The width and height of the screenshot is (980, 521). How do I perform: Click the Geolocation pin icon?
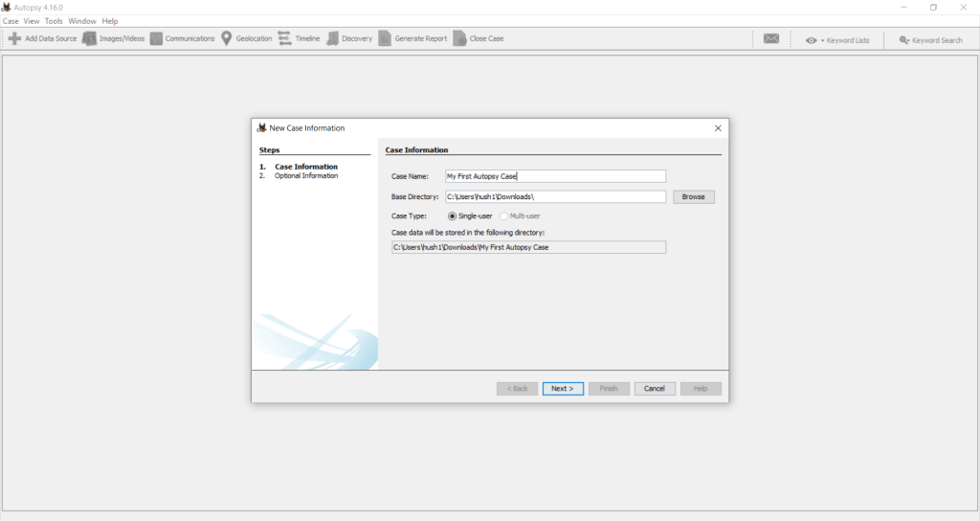tap(227, 38)
